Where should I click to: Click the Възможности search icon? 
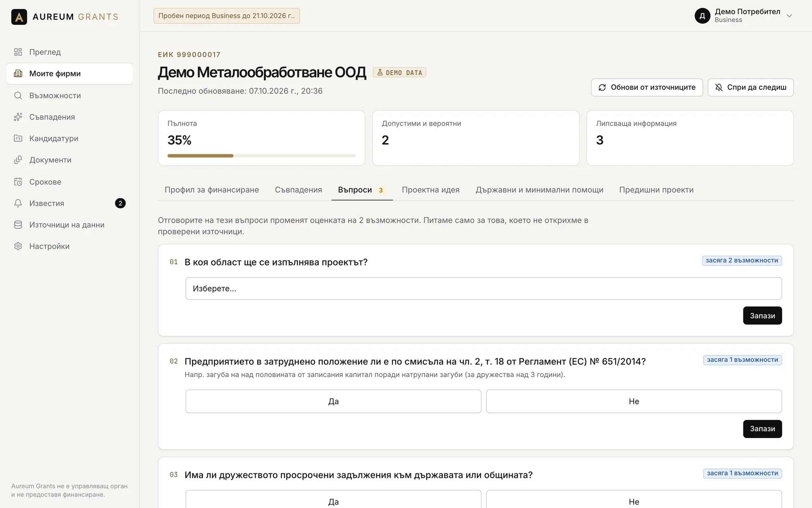[18, 96]
